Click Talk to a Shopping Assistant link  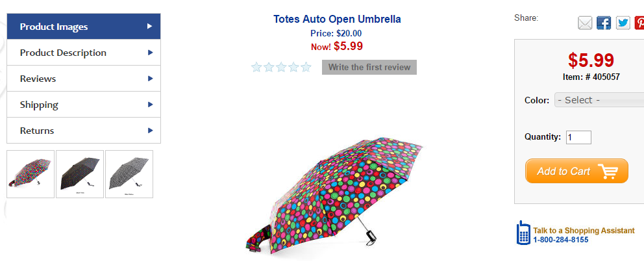pos(584,230)
